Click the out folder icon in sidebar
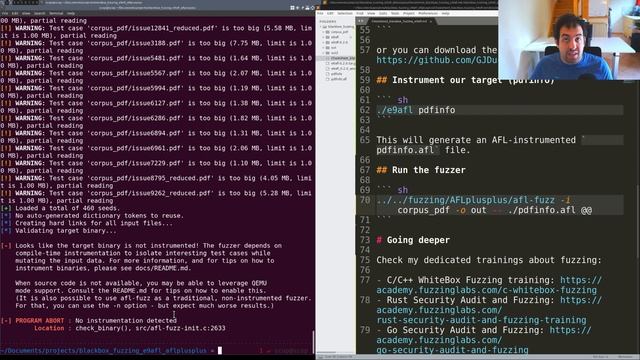The image size is (640, 360). click(x=328, y=48)
